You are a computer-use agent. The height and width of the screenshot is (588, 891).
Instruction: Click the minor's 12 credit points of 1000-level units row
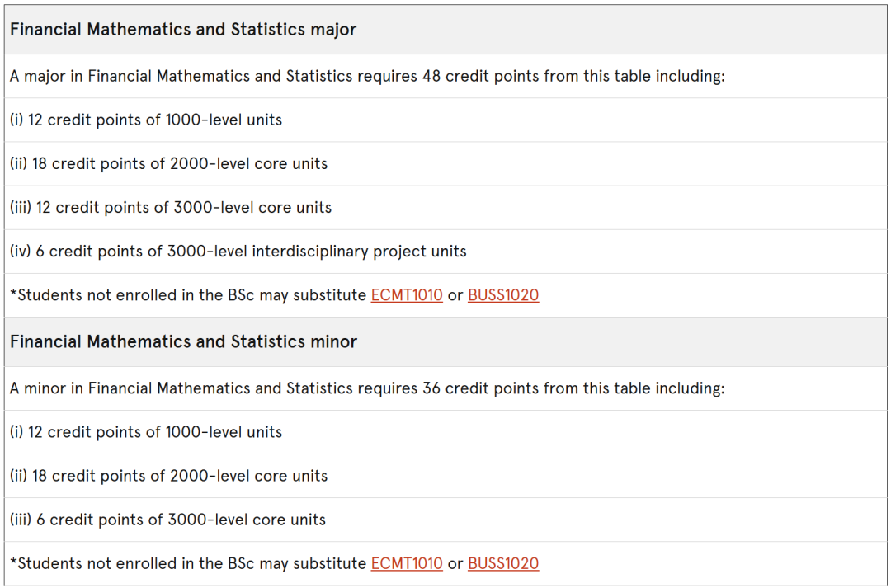(445, 432)
